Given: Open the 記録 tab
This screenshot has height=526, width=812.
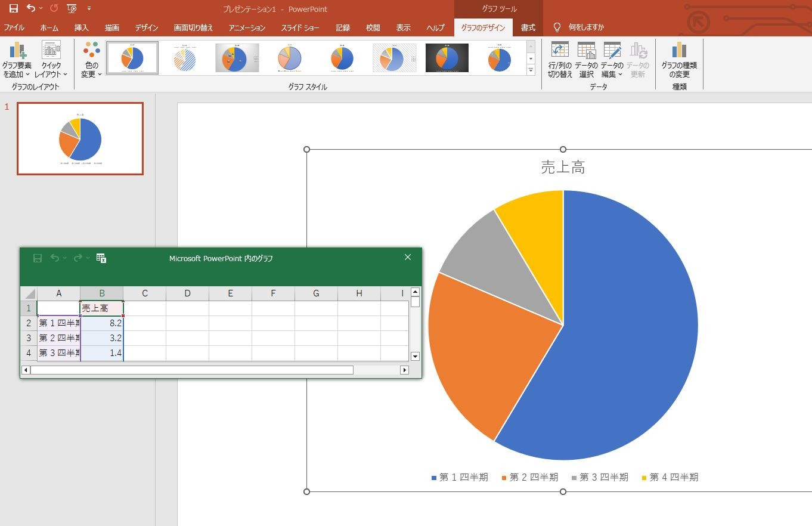Looking at the screenshot, I should click(343, 27).
